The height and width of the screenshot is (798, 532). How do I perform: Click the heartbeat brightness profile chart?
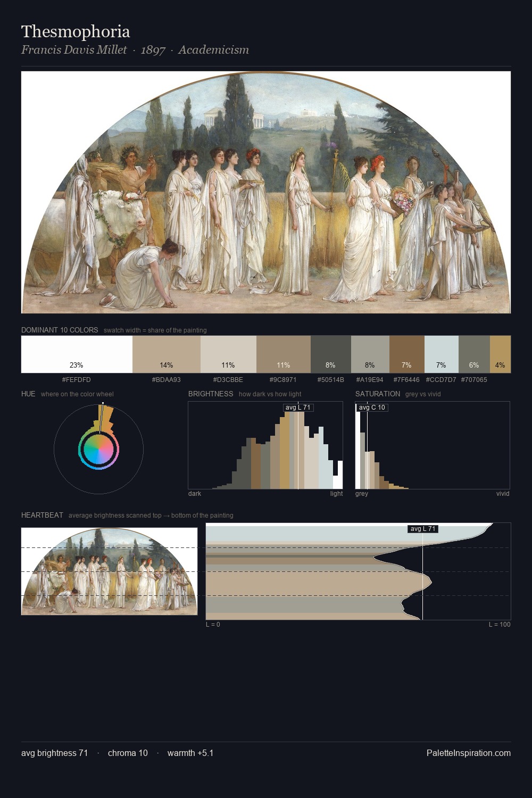point(358,571)
